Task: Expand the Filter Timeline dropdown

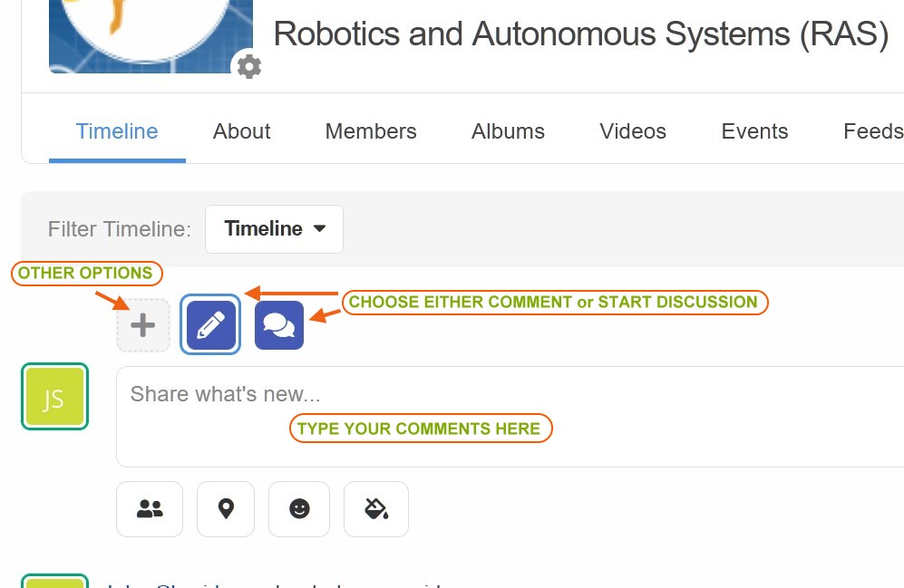Action: click(x=274, y=229)
